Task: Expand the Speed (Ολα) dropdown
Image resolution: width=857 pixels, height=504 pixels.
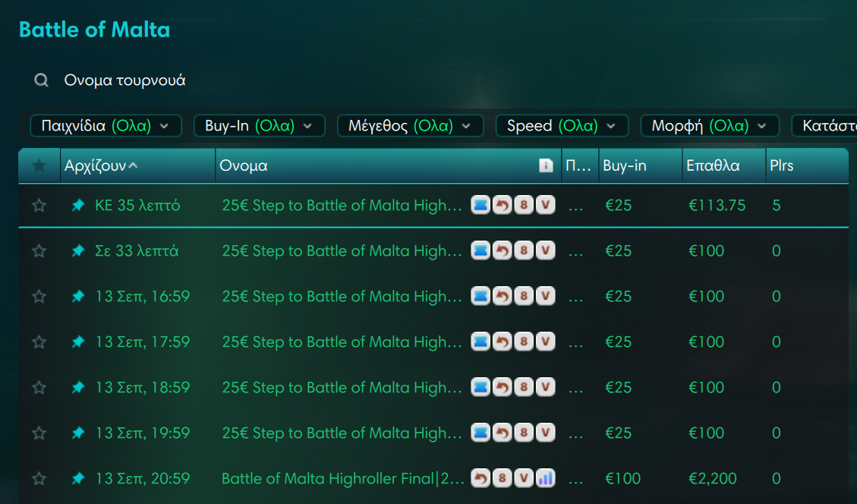Action: click(562, 126)
